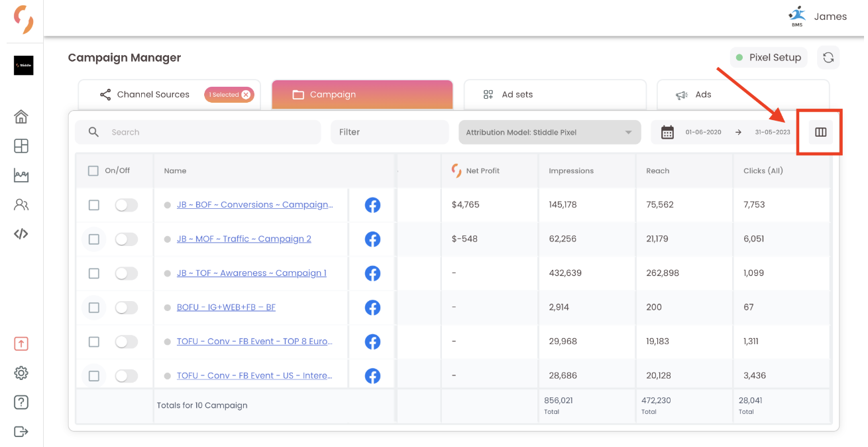Image resolution: width=868 pixels, height=447 pixels.
Task: Check the BOFU IG+WEB+FB campaign checkbox
Action: 94,308
